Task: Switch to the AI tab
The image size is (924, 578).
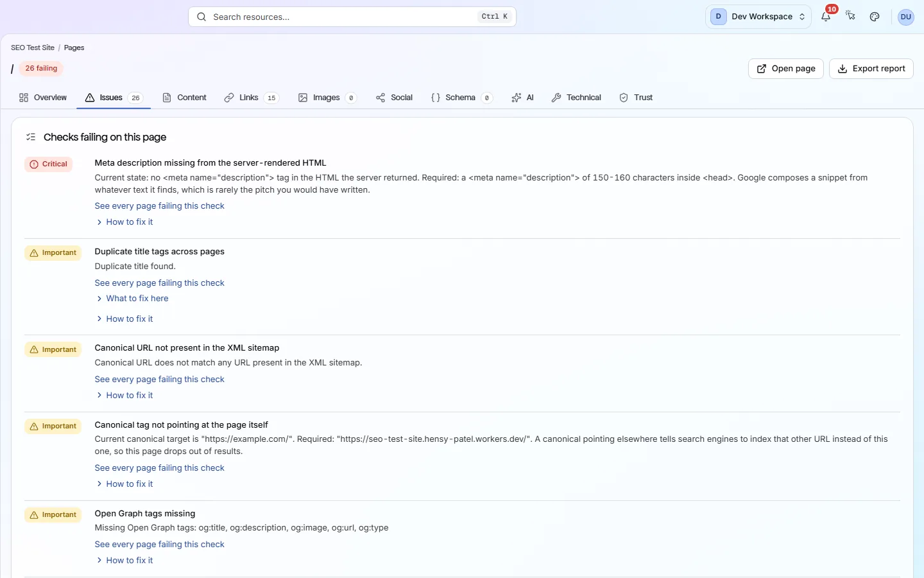Action: pyautogui.click(x=522, y=98)
